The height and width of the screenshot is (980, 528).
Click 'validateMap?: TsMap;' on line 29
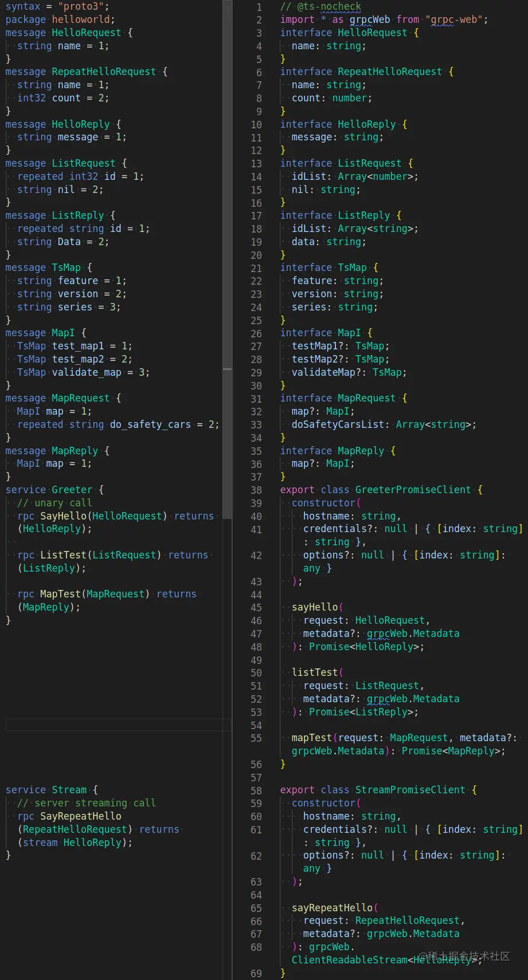pyautogui.click(x=349, y=372)
